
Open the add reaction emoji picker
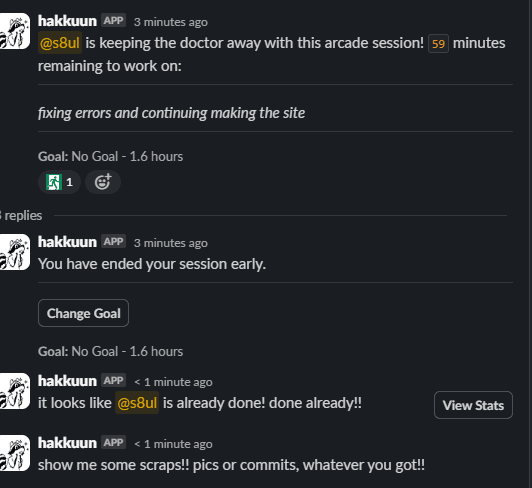tap(103, 182)
